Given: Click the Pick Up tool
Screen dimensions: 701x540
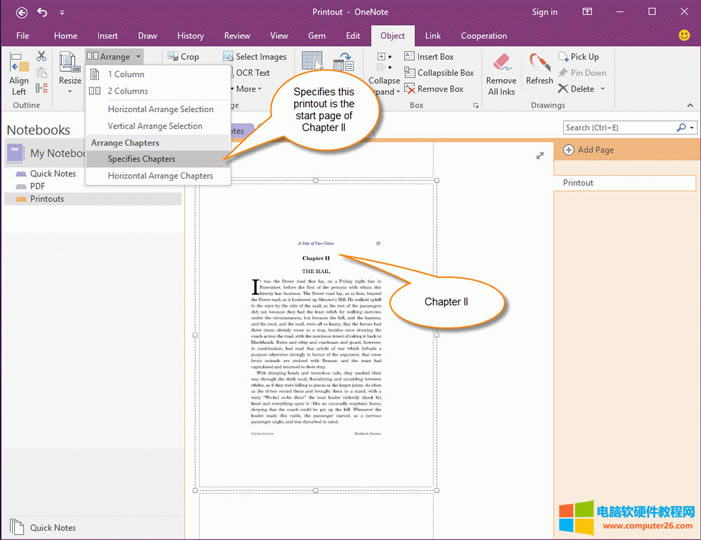Looking at the screenshot, I should (578, 57).
